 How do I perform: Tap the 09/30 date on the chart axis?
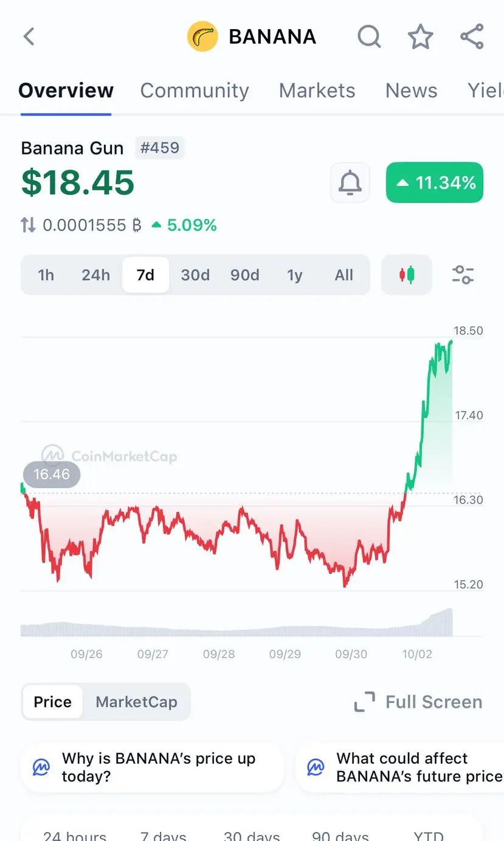tap(351, 654)
